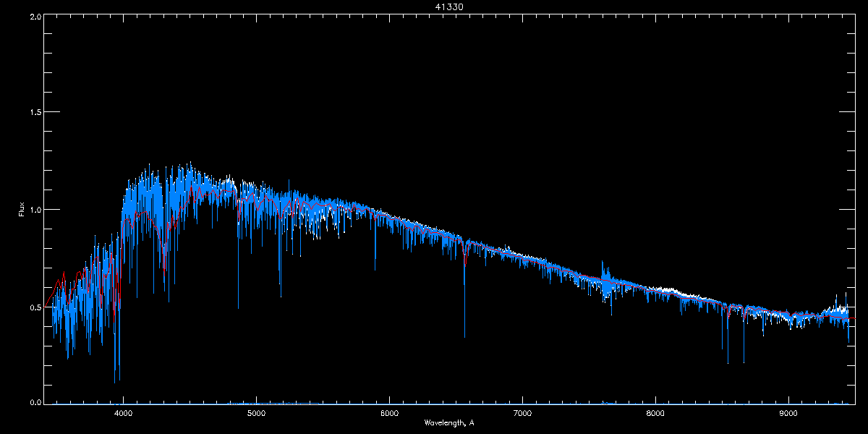Click the x-axis tick label 4000

pos(124,414)
